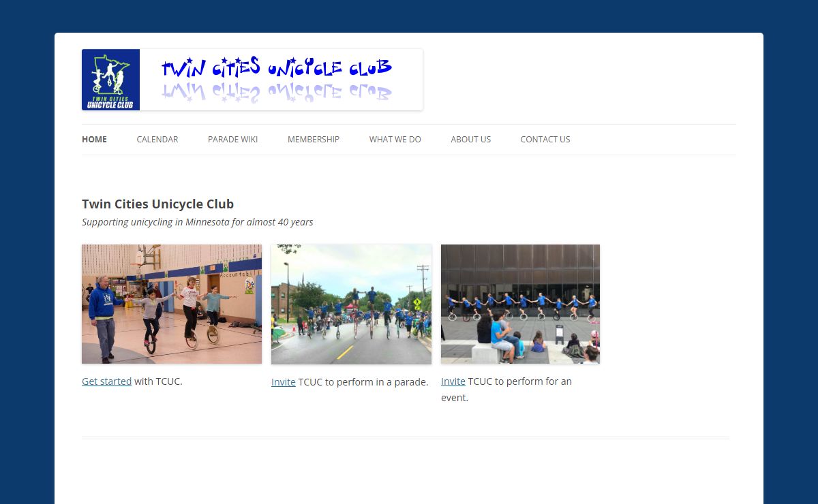Viewport: 818px width, 504px height.
Task: Go to the Parade Wiki page
Action: pos(233,140)
